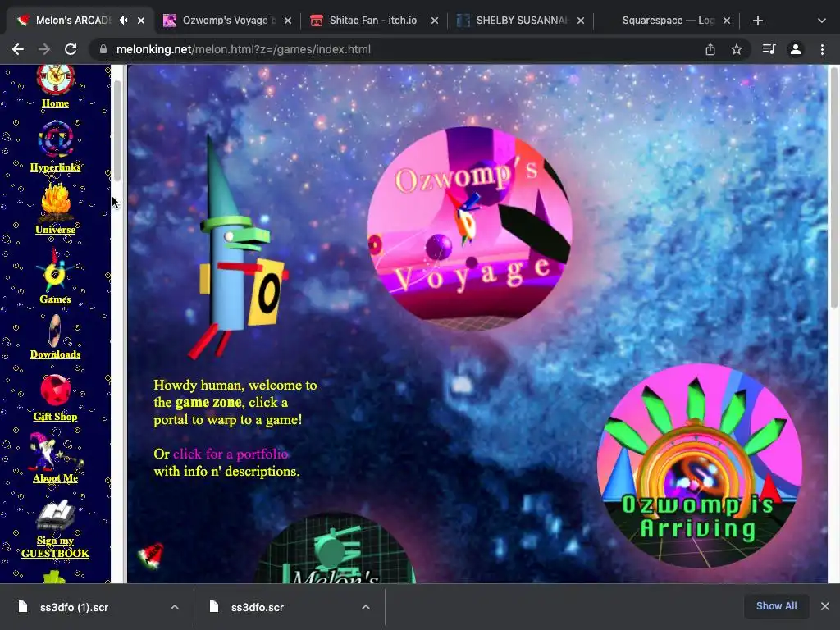This screenshot has height=630, width=840.
Task: Click Show All downloads button
Action: point(776,606)
